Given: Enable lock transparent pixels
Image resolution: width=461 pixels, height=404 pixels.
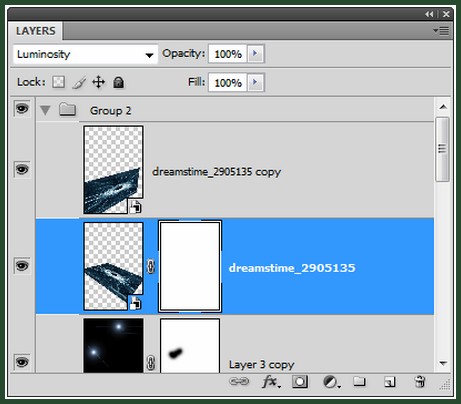Looking at the screenshot, I should (x=58, y=82).
